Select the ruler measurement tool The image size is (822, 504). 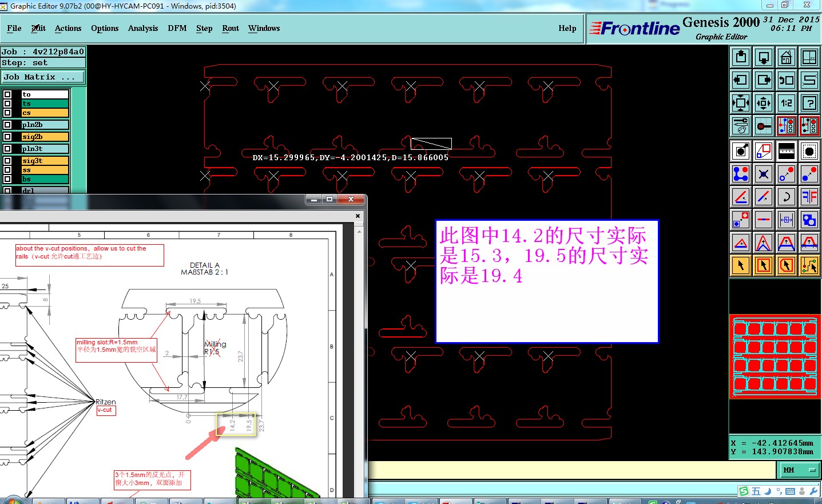787,151
